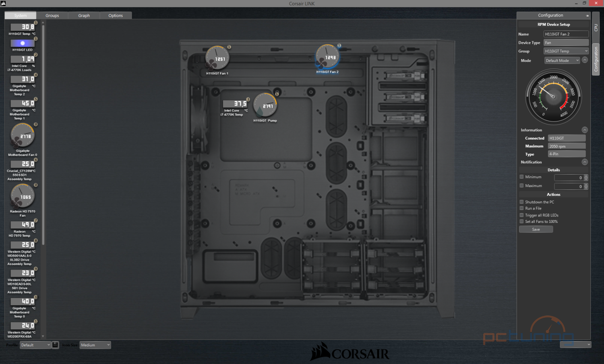Pin the Configuration panel
The image size is (604, 364).
(x=587, y=16)
